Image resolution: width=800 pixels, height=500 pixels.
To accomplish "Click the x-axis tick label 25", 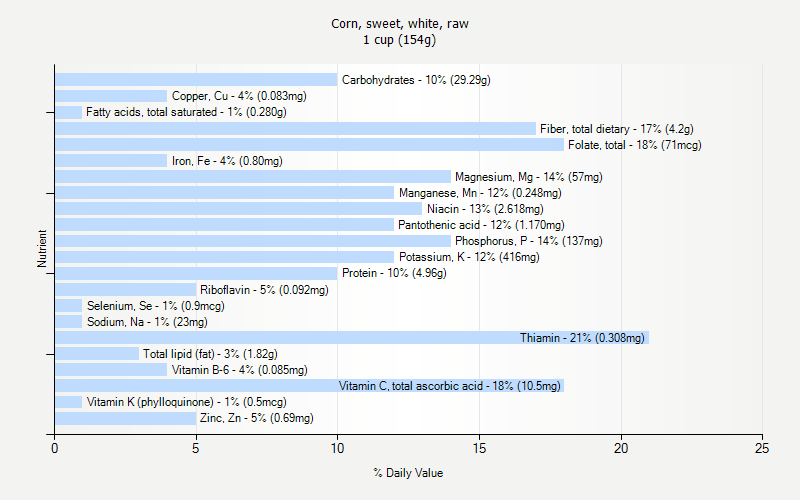I will (762, 448).
